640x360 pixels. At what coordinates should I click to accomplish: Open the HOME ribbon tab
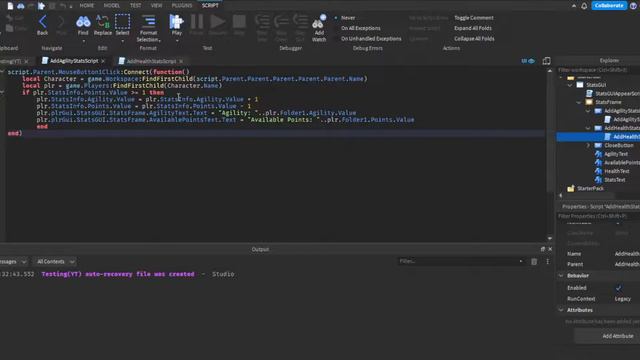pyautogui.click(x=87, y=6)
